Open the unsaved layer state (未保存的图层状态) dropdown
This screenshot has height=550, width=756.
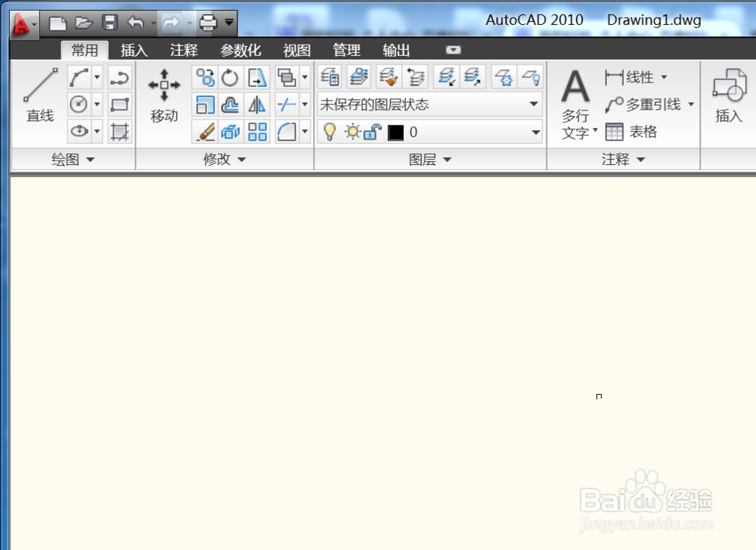(x=429, y=104)
